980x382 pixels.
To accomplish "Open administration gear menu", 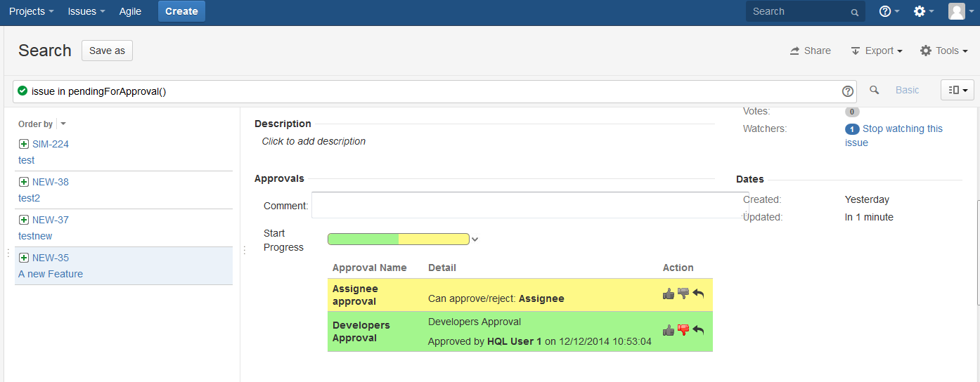I will pyautogui.click(x=923, y=11).
